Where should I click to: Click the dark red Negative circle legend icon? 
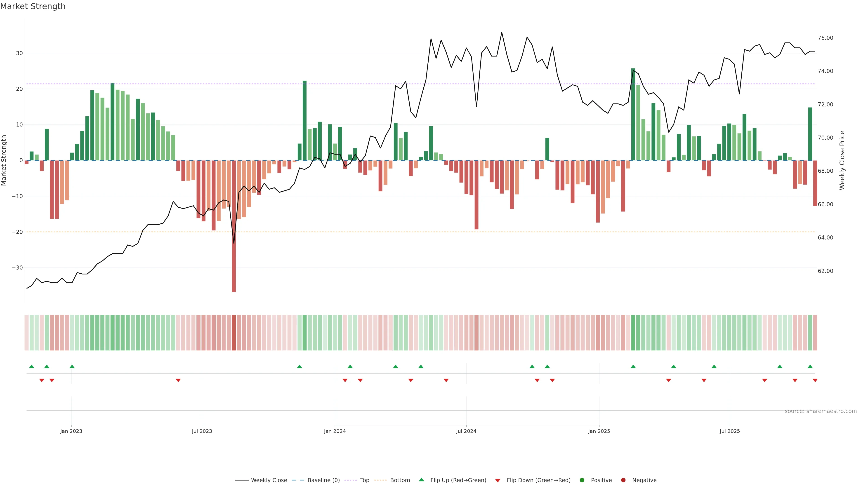coord(623,480)
